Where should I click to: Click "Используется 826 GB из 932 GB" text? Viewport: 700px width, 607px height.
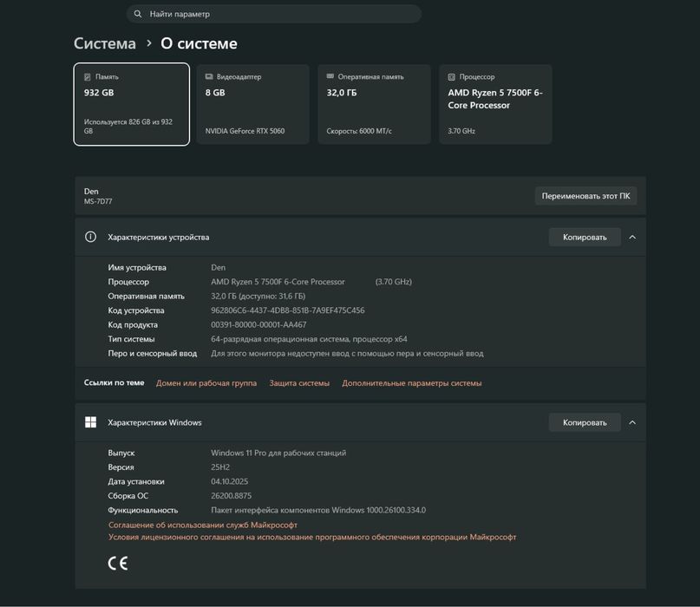point(128,127)
